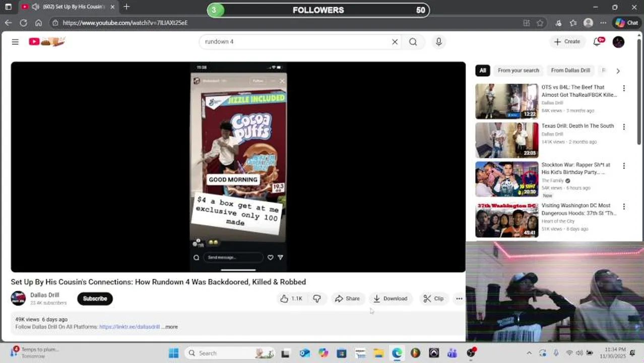This screenshot has height=363, width=644.
Task: Add this page to favorites star
Action: [540, 23]
